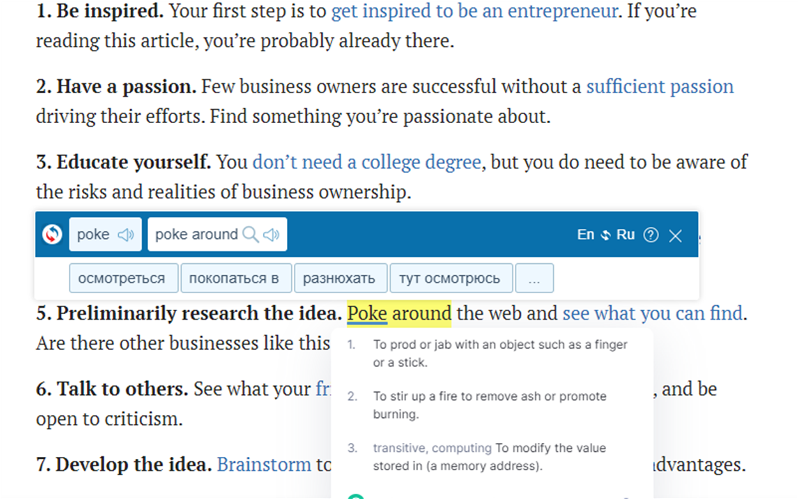Pick the 'разнюхать' translation option
The width and height of the screenshot is (799, 500).
pyautogui.click(x=339, y=277)
